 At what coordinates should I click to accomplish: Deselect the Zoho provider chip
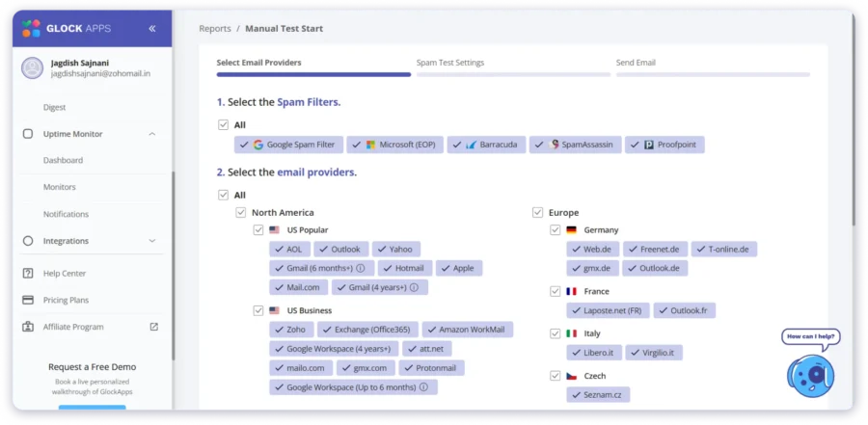(291, 330)
